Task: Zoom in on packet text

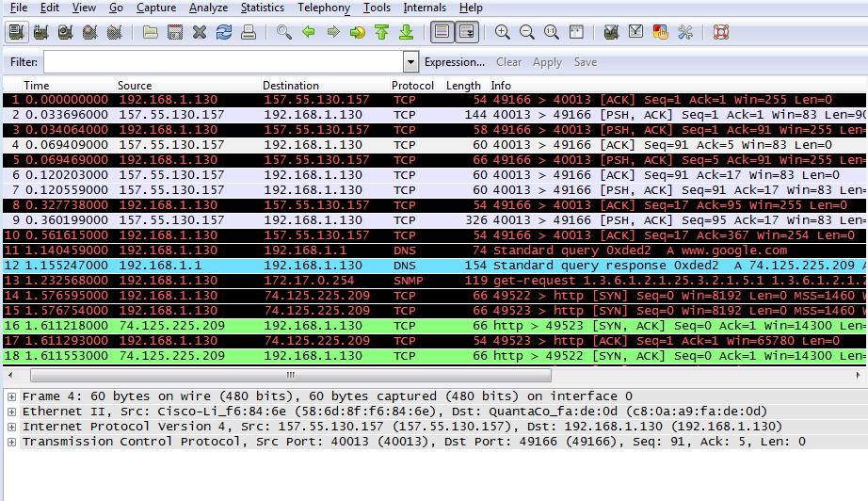Action: [502, 32]
